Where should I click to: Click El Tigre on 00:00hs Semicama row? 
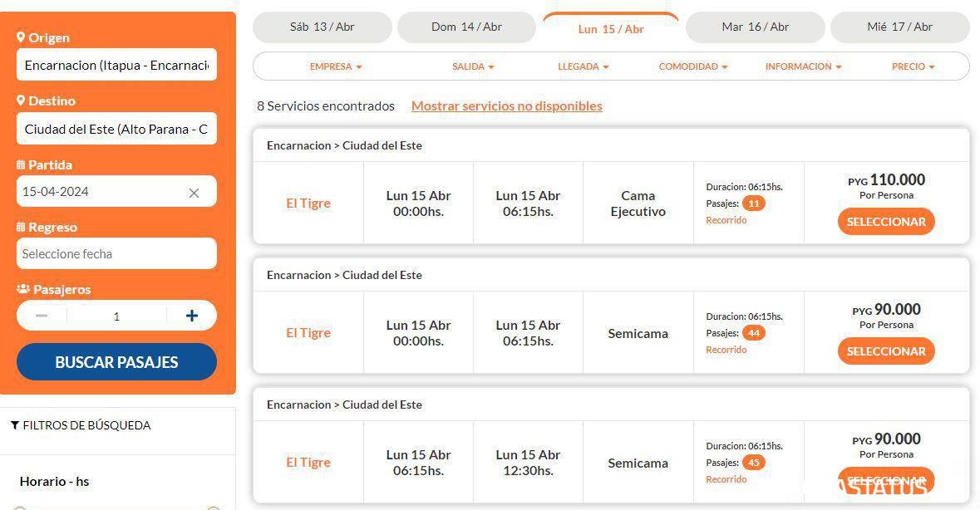click(x=308, y=333)
